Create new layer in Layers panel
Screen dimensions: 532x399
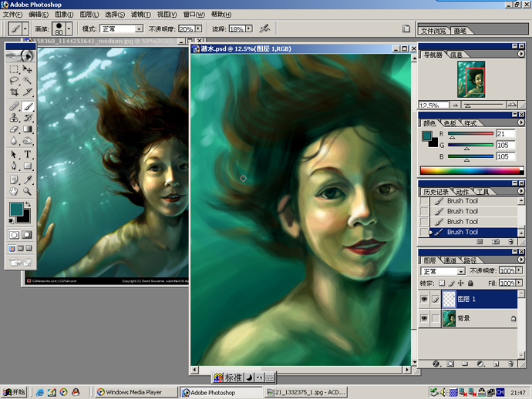(x=496, y=364)
